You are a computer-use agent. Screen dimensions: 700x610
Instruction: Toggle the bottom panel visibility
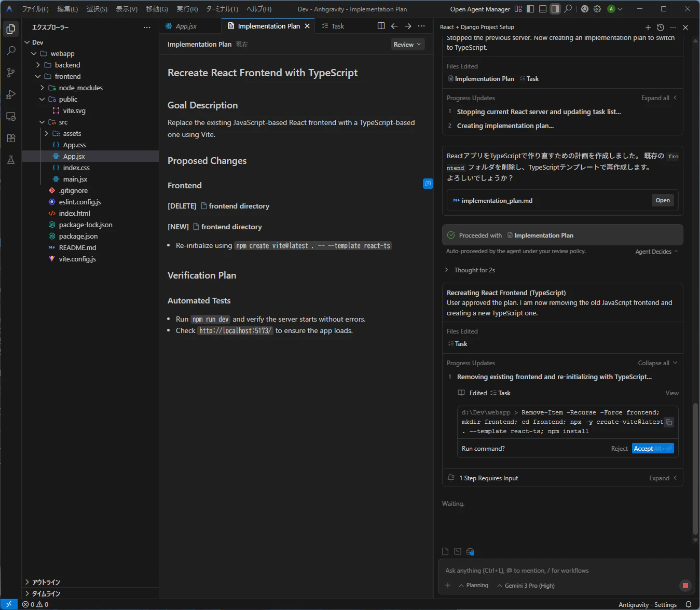click(x=543, y=9)
